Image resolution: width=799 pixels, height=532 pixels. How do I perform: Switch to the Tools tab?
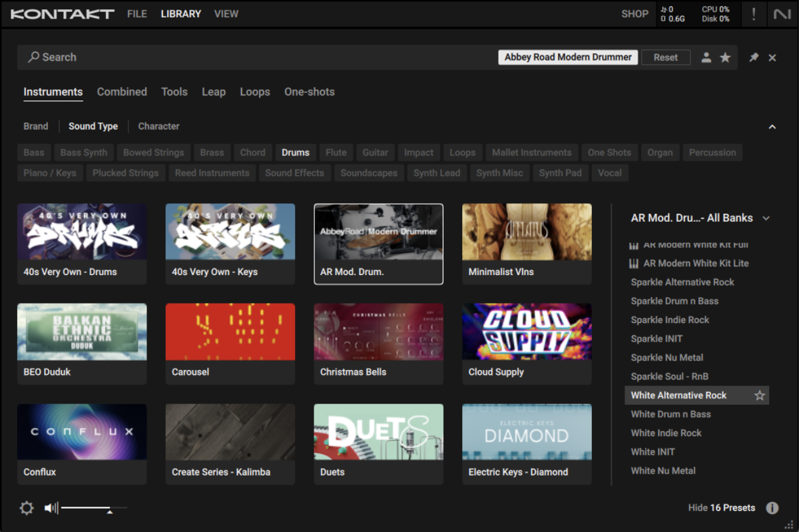(174, 92)
